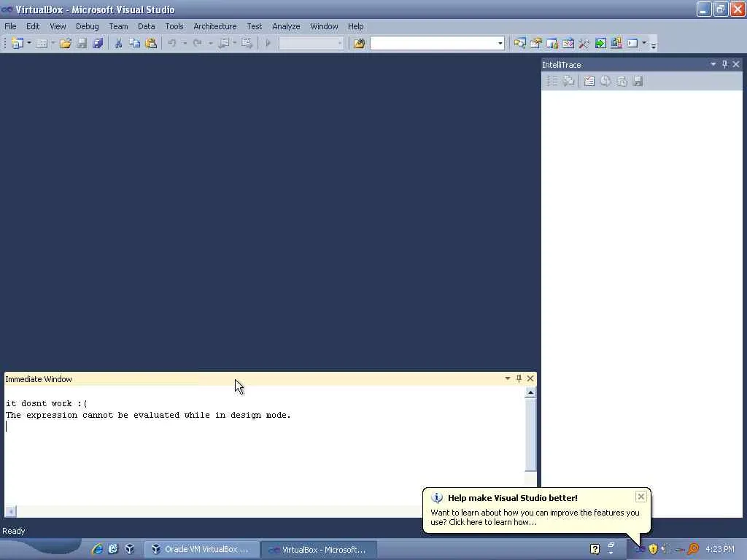
Task: Click the text 'it dosnt work :('
Action: [46, 403]
